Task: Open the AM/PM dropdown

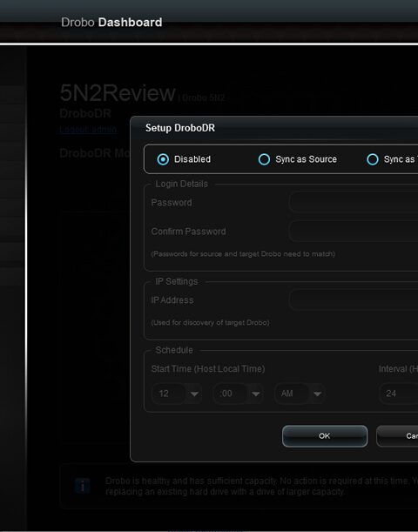Action: (300, 394)
